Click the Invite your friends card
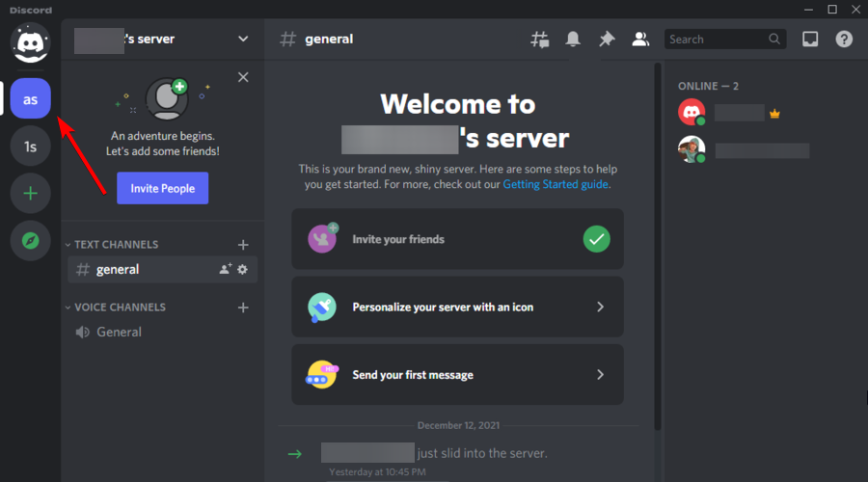The image size is (868, 482). pyautogui.click(x=458, y=239)
